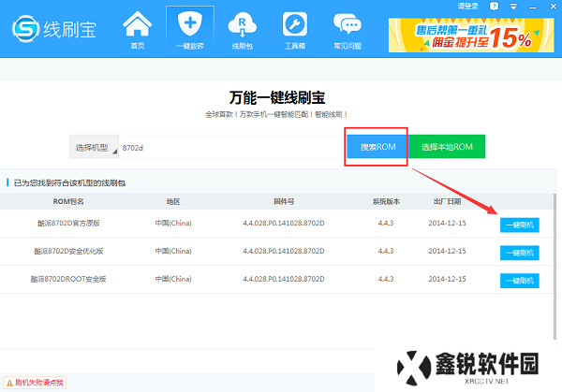Click the 请登录 login link
Image resolution: width=562 pixels, height=392 pixels.
click(x=467, y=7)
